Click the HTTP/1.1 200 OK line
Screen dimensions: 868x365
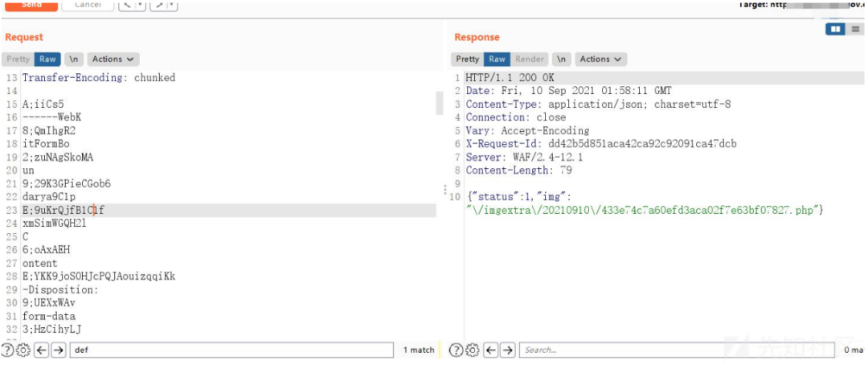pyautogui.click(x=510, y=77)
